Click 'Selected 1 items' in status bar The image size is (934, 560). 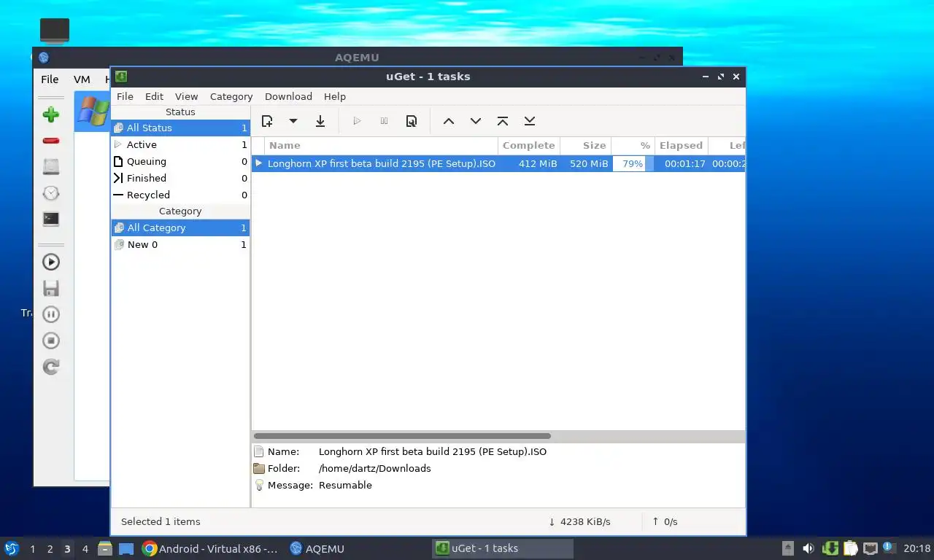coord(161,521)
